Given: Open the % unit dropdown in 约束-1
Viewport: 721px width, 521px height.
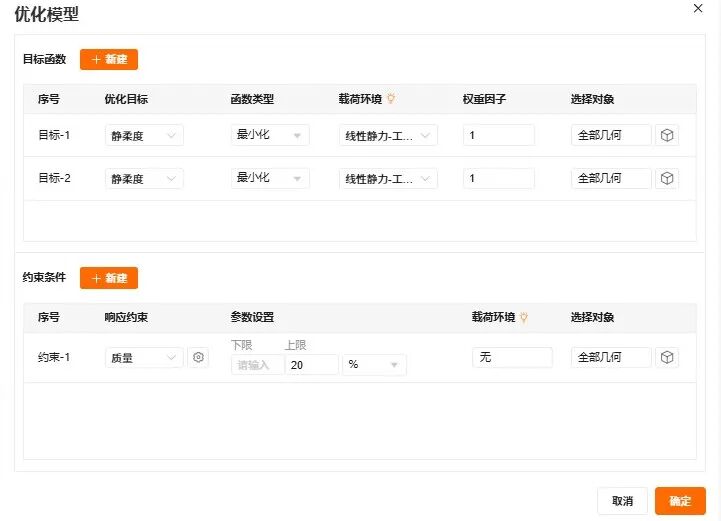Looking at the screenshot, I should (374, 365).
